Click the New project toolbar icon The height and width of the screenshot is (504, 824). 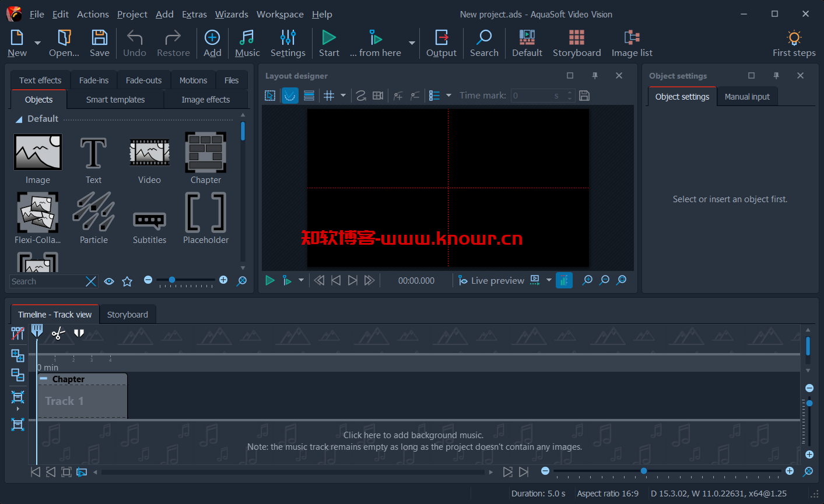click(x=17, y=38)
